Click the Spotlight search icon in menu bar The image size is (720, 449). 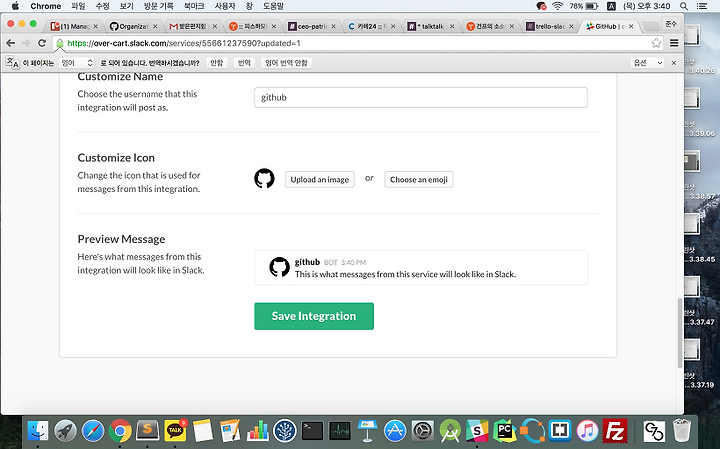pyautogui.click(x=684, y=6)
